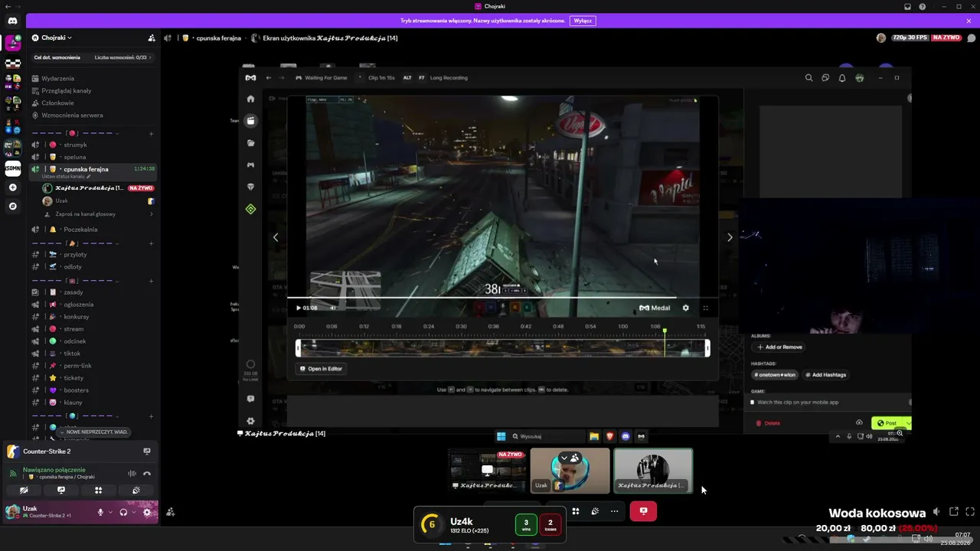Open the zasady rules channel
Image resolution: width=980 pixels, height=551 pixels.
pyautogui.click(x=93, y=292)
